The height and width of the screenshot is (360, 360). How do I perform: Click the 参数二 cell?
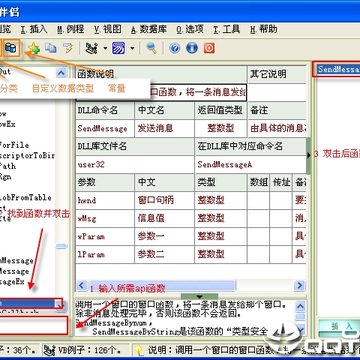[164, 255]
